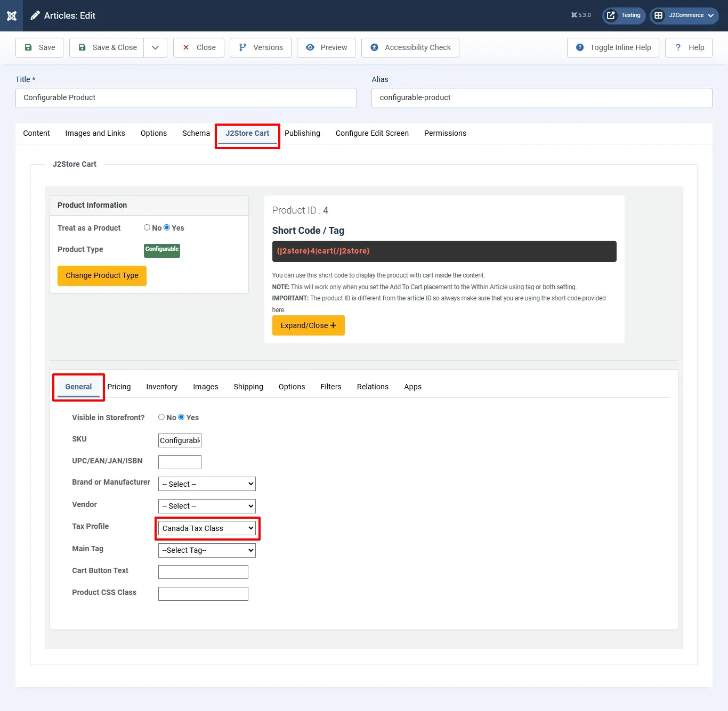Set Treat as a Product to Yes
The width and height of the screenshot is (728, 711).
coord(167,227)
